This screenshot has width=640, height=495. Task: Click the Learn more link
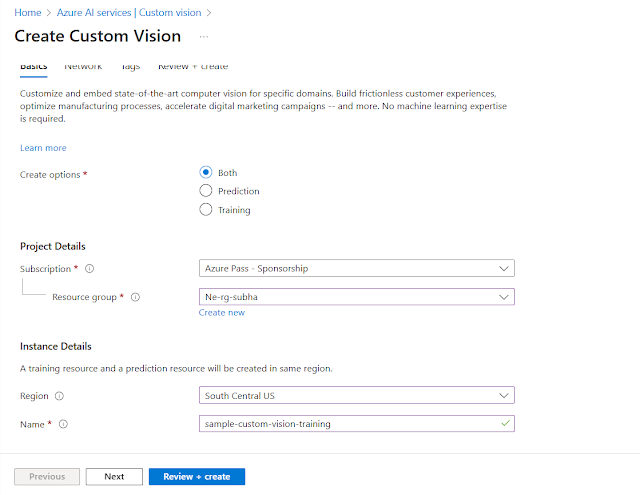[x=43, y=148]
